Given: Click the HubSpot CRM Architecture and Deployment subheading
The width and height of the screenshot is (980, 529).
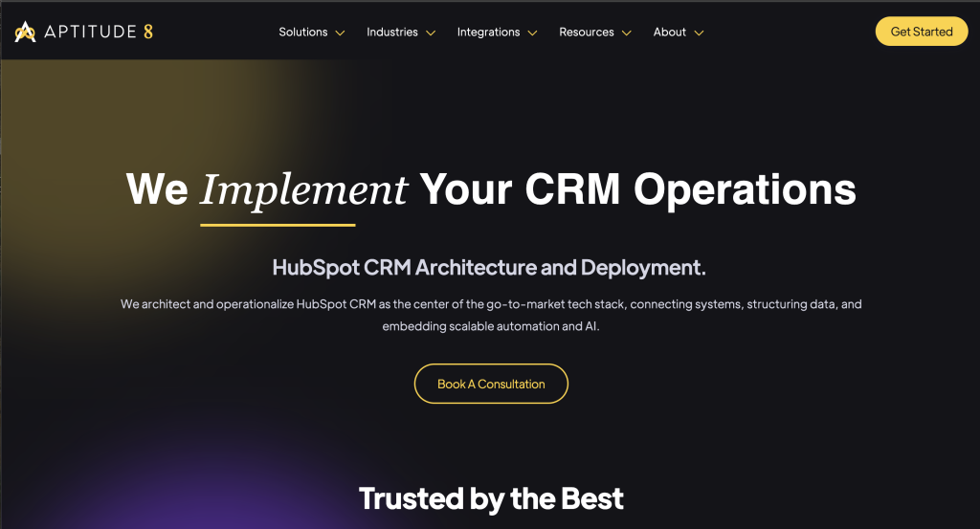Looking at the screenshot, I should [489, 267].
